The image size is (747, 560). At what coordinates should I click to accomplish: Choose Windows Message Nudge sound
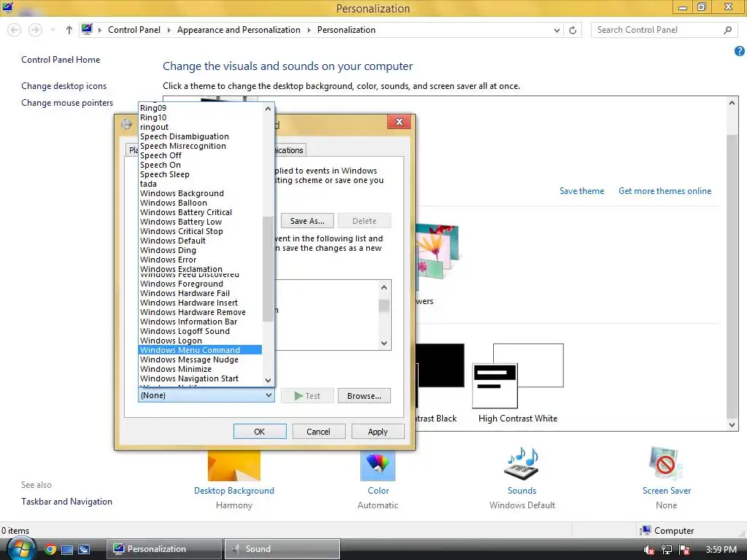point(200,359)
